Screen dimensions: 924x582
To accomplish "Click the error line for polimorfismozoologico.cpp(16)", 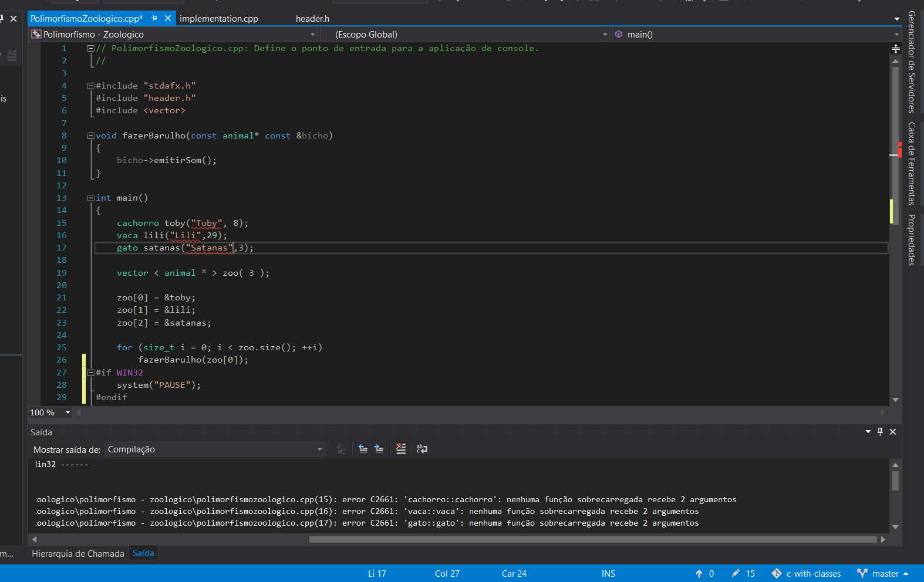I will (367, 512).
